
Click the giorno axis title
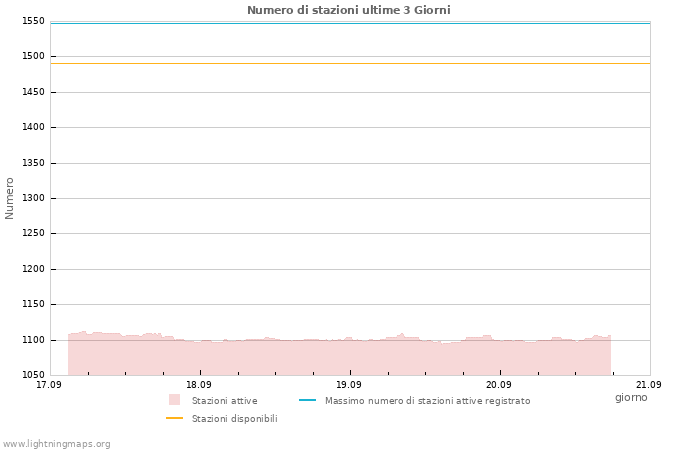[631, 397]
